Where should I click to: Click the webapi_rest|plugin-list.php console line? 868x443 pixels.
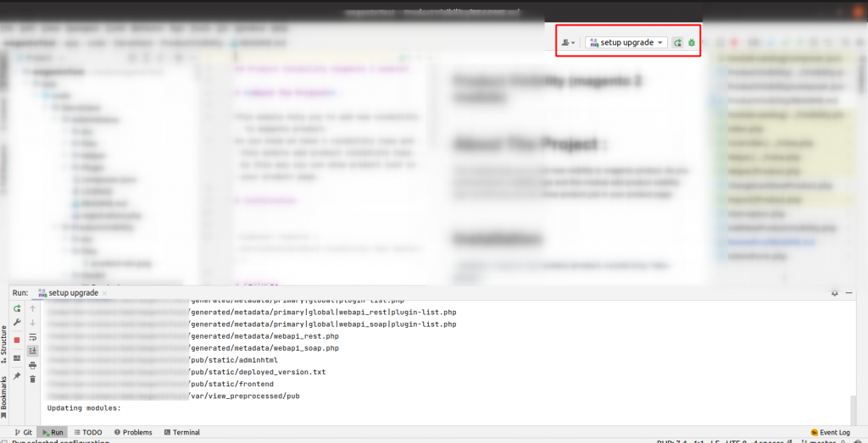323,312
